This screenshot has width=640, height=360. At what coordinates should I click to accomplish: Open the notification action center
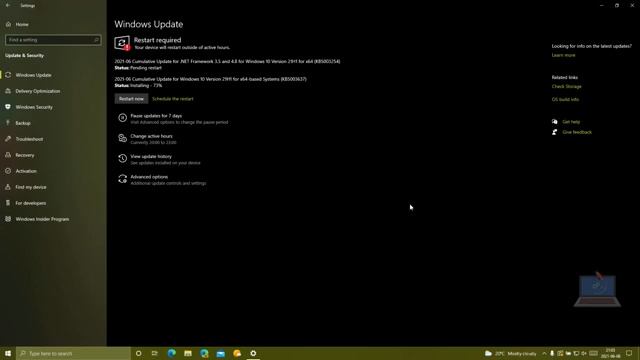(629, 353)
